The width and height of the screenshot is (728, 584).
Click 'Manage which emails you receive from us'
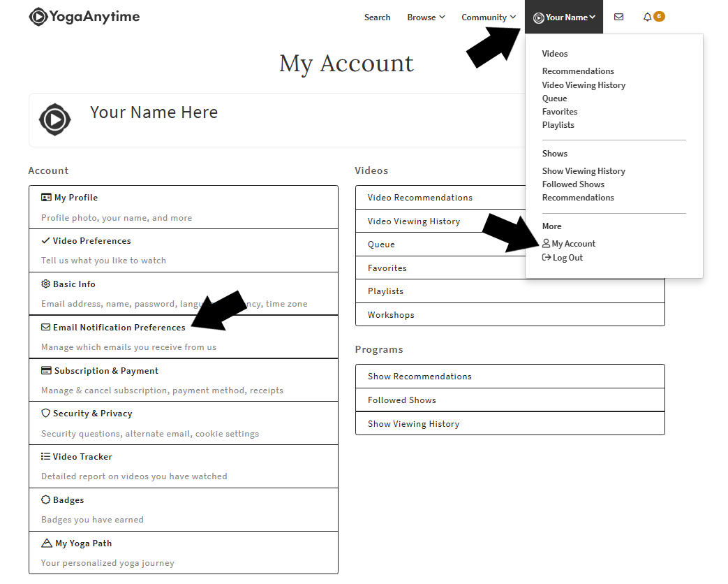[128, 347]
